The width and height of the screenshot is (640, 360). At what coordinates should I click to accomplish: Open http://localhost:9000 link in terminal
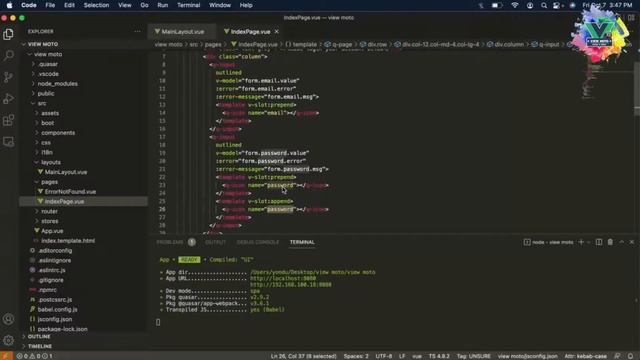coord(283,278)
